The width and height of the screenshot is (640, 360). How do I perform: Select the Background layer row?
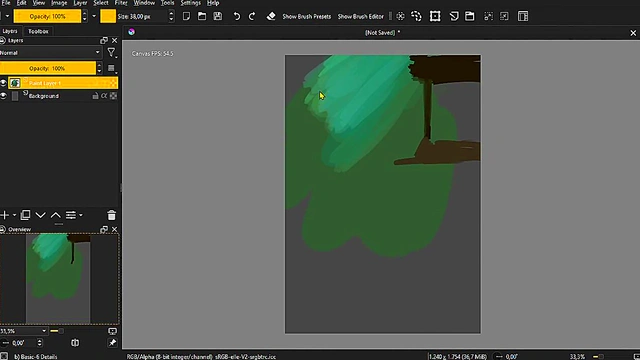point(59,96)
